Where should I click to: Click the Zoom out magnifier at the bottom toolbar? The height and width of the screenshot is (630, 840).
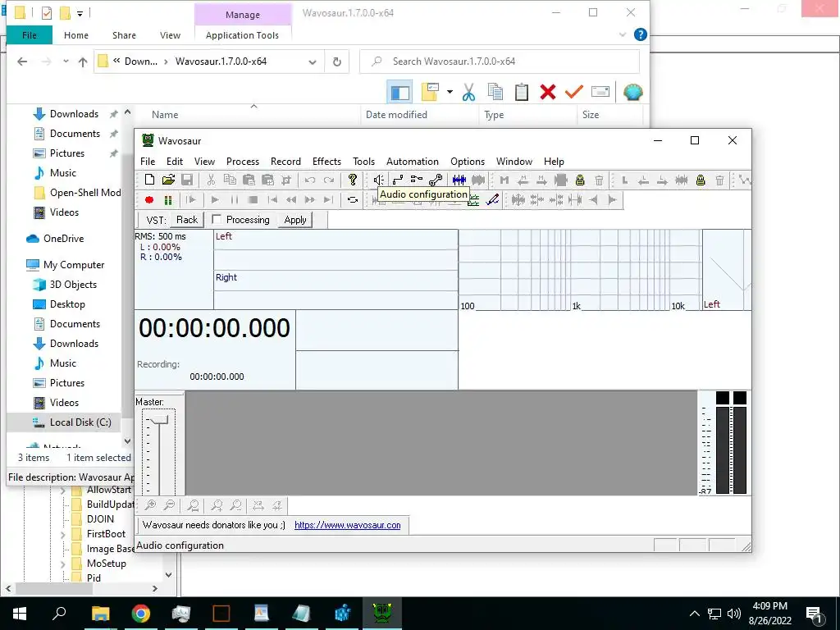[169, 505]
